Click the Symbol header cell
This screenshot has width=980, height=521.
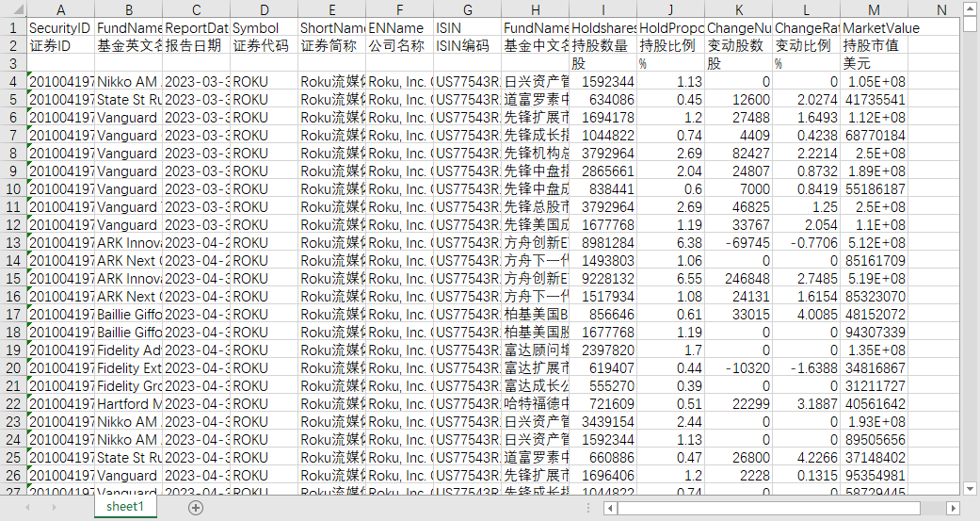(x=265, y=27)
